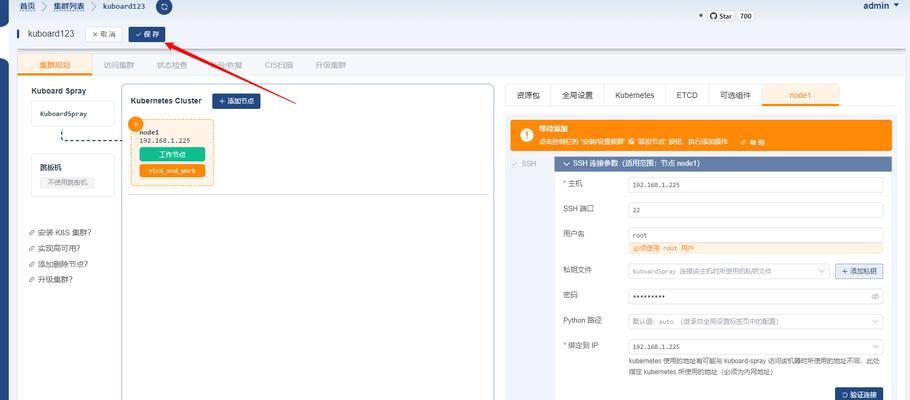
Task: Click the SSH 端口 input field
Action: click(756, 210)
